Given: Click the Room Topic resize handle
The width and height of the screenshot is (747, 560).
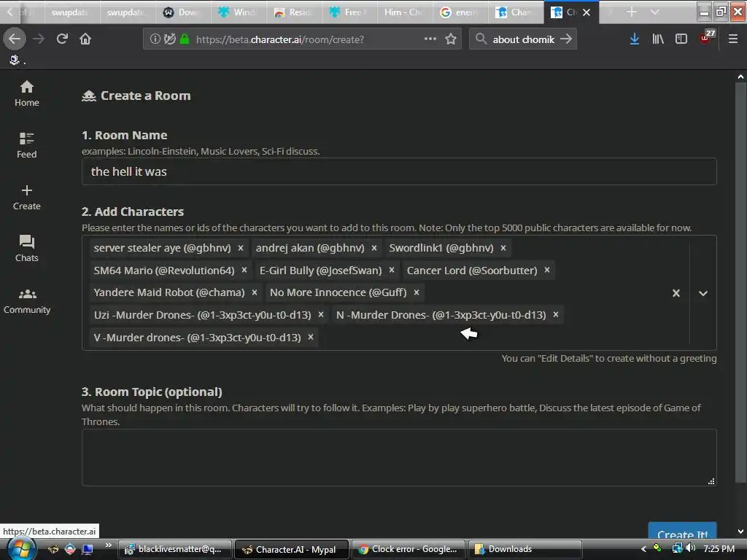Looking at the screenshot, I should [711, 481].
